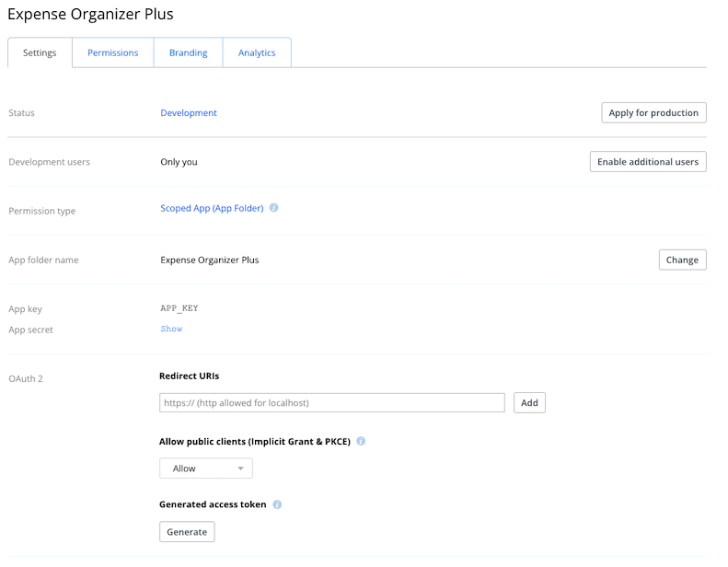Screen dimensions: 728x567
Task: Show the app secret
Action: (x=171, y=329)
